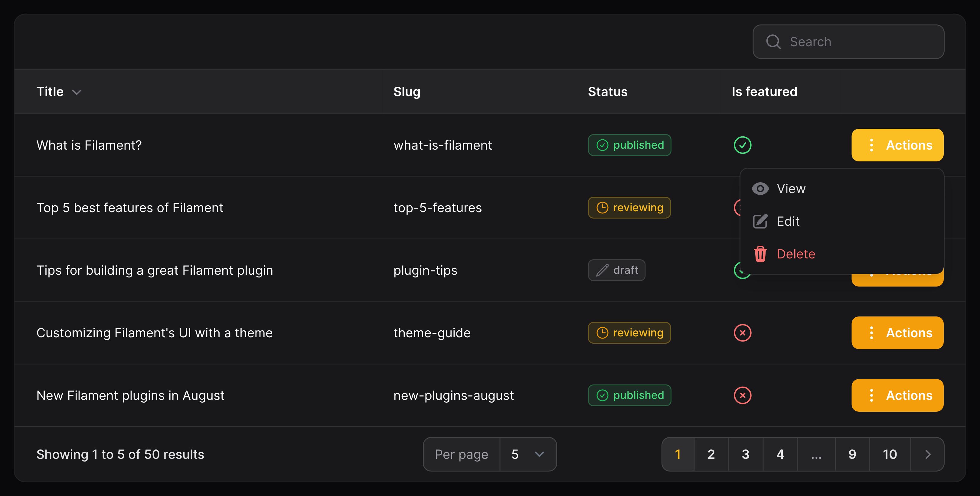The image size is (980, 496).
Task: Go to pagination page 4
Action: pos(780,454)
